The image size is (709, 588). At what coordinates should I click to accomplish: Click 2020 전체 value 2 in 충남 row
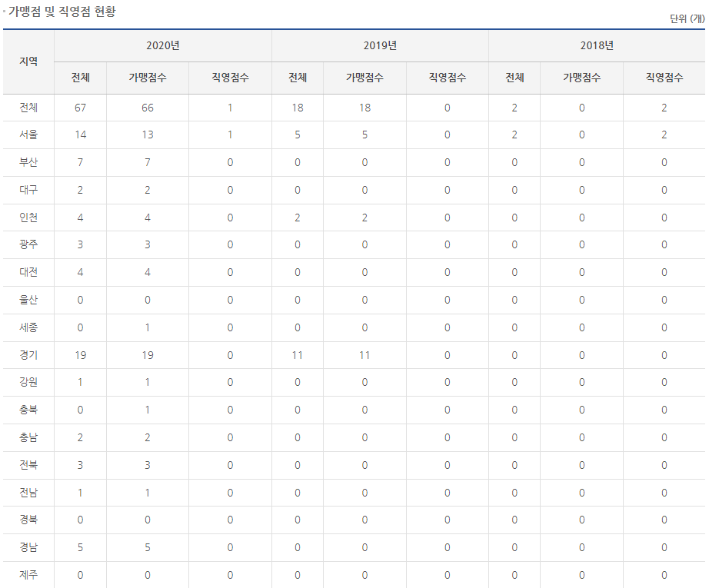(81, 437)
